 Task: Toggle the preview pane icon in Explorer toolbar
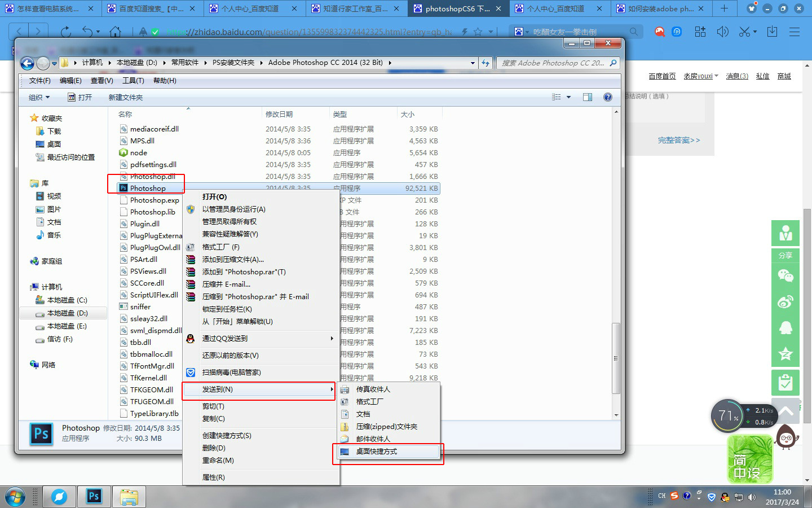588,97
